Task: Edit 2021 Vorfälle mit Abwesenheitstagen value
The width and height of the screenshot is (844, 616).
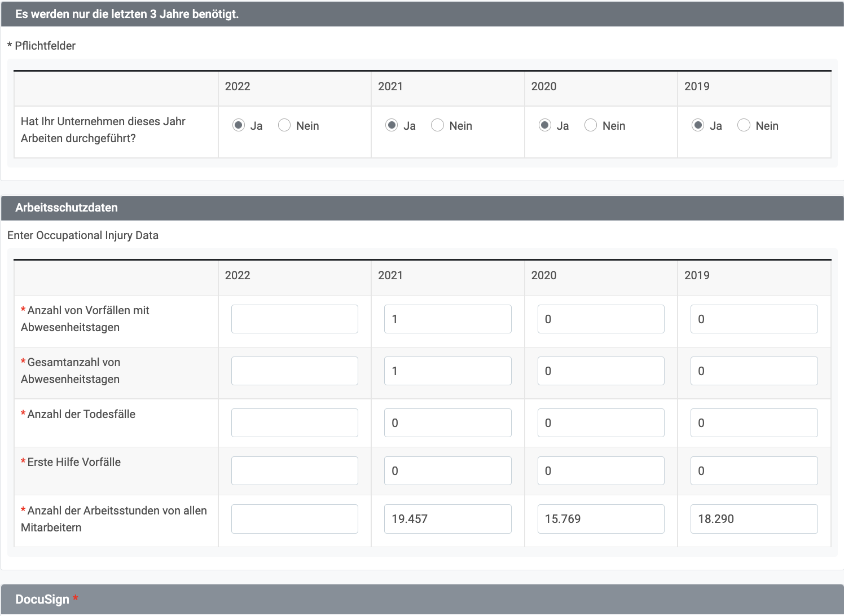Action: click(x=447, y=319)
